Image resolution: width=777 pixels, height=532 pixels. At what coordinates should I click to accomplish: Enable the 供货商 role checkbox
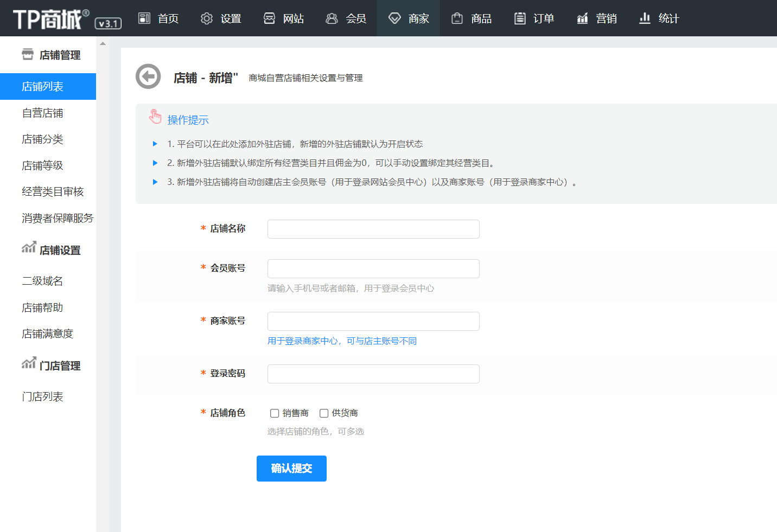pos(324,413)
